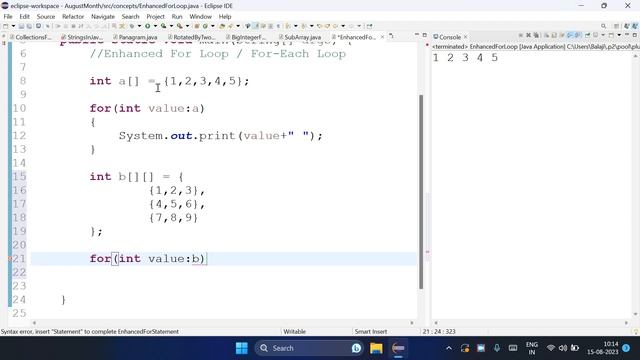
Task: Switch to the Java perspective icon
Action: [x=635, y=26]
